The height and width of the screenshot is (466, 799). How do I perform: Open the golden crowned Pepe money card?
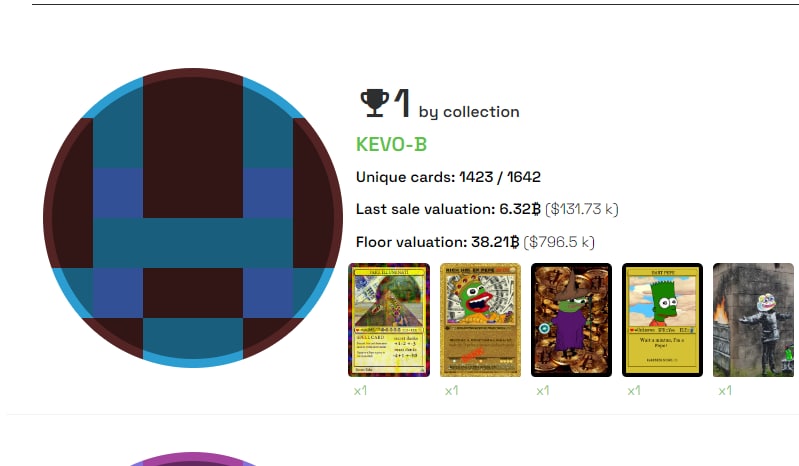point(480,320)
